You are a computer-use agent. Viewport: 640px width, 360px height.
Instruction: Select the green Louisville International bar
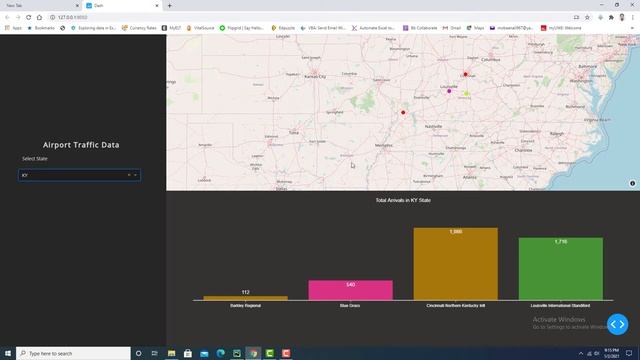tap(561, 269)
